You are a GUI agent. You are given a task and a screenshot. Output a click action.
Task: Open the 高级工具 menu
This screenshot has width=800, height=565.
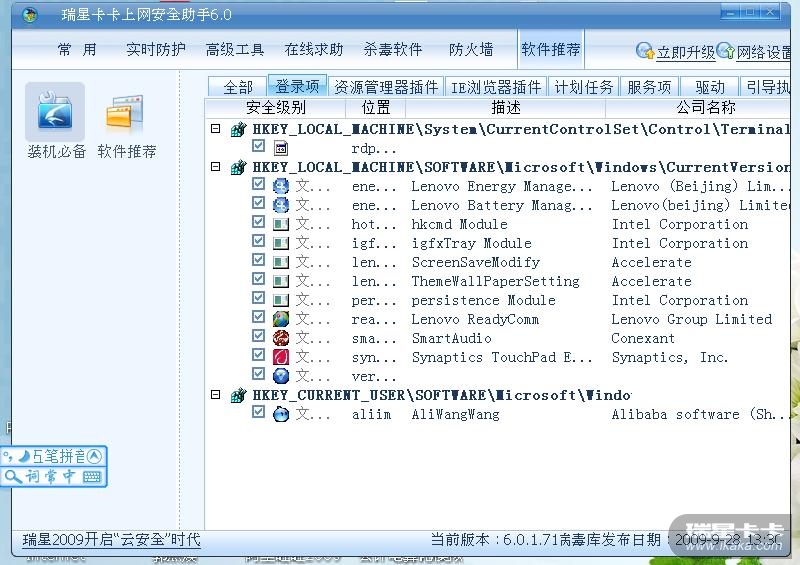tap(235, 50)
